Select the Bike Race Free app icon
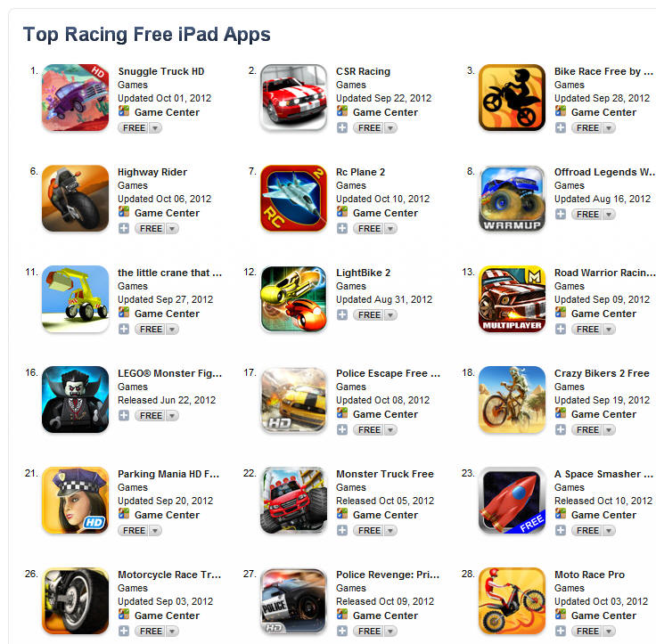 click(x=512, y=97)
